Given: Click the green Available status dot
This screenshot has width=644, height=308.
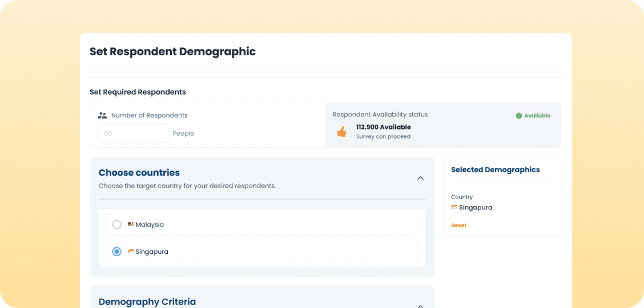Looking at the screenshot, I should click(x=519, y=116).
